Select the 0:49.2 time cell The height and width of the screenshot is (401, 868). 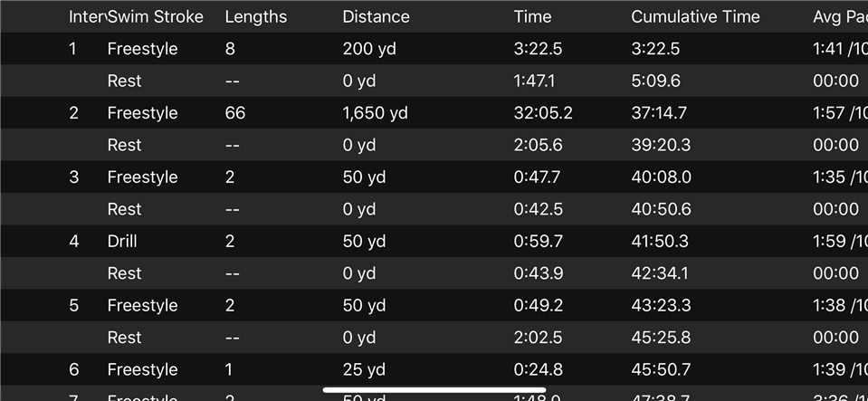coord(538,305)
